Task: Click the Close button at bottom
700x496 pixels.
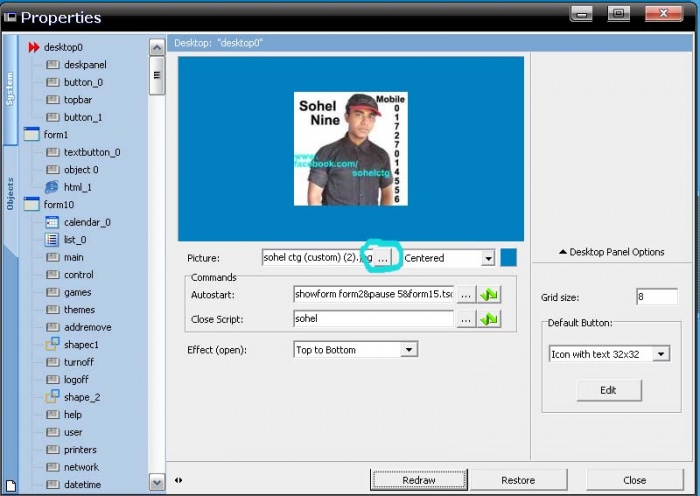Action: pyautogui.click(x=634, y=480)
